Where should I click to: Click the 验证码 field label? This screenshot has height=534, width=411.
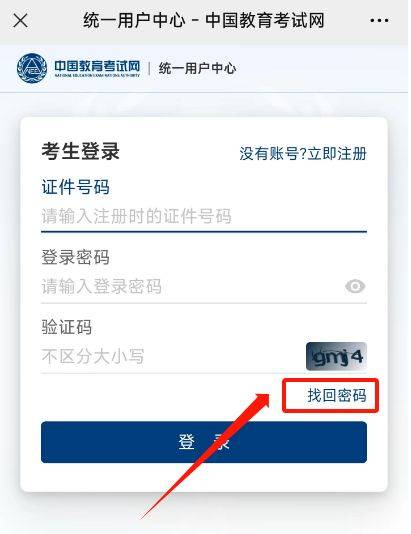tap(67, 327)
